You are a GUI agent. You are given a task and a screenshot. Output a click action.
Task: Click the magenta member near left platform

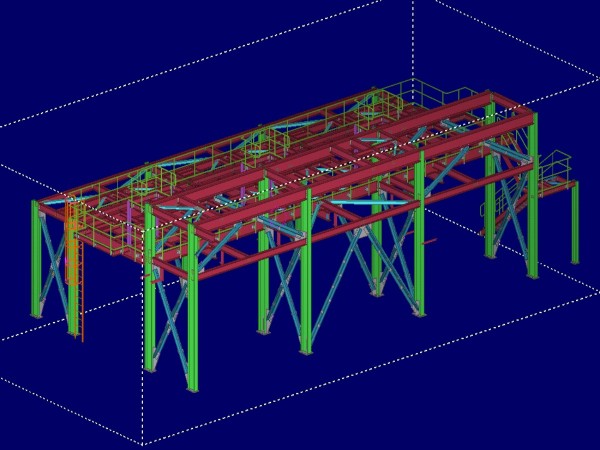pos(131,214)
